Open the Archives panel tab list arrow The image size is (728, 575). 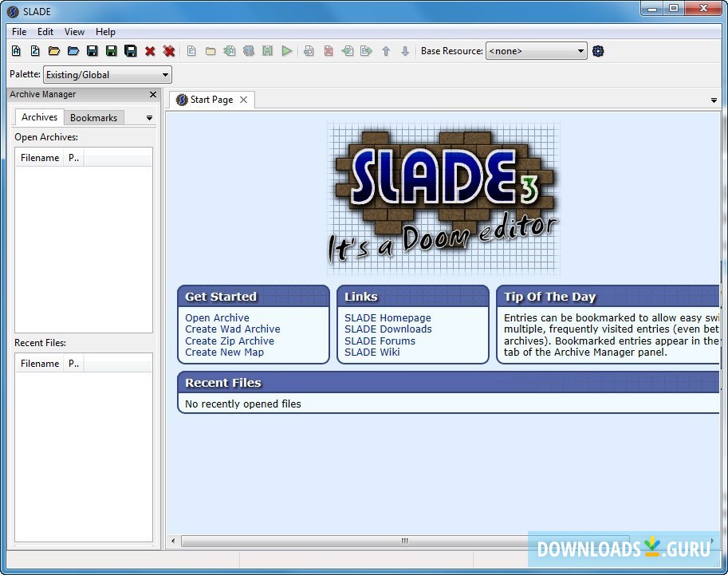coord(149,118)
